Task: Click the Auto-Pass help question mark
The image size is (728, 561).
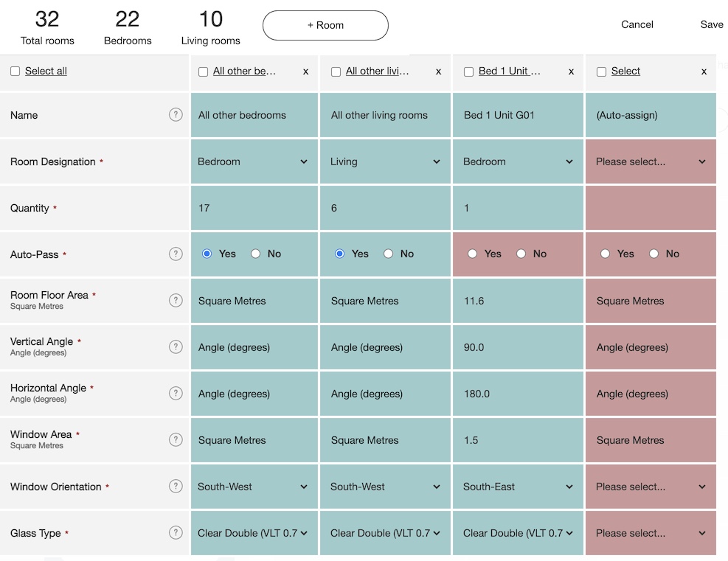Action: tap(176, 254)
